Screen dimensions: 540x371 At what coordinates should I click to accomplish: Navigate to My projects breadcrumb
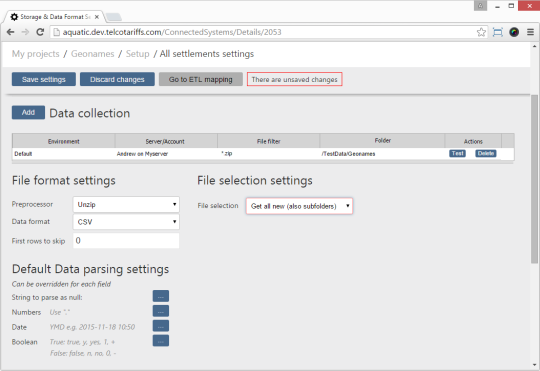(35, 54)
